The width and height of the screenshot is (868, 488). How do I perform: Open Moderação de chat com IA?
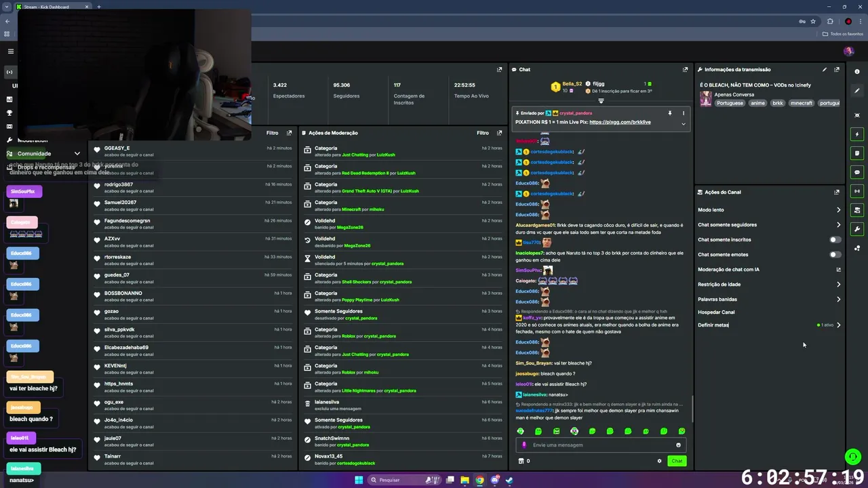[x=769, y=269]
